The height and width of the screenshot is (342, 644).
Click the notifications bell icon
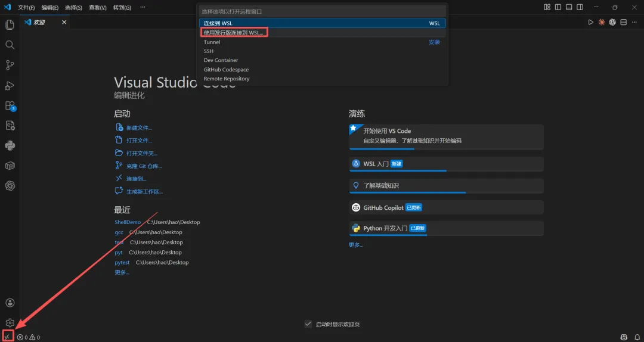click(x=637, y=337)
